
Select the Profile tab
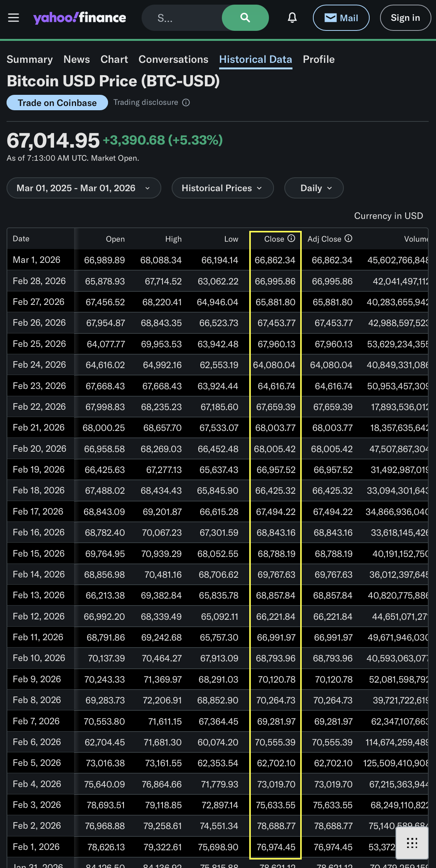click(x=319, y=59)
